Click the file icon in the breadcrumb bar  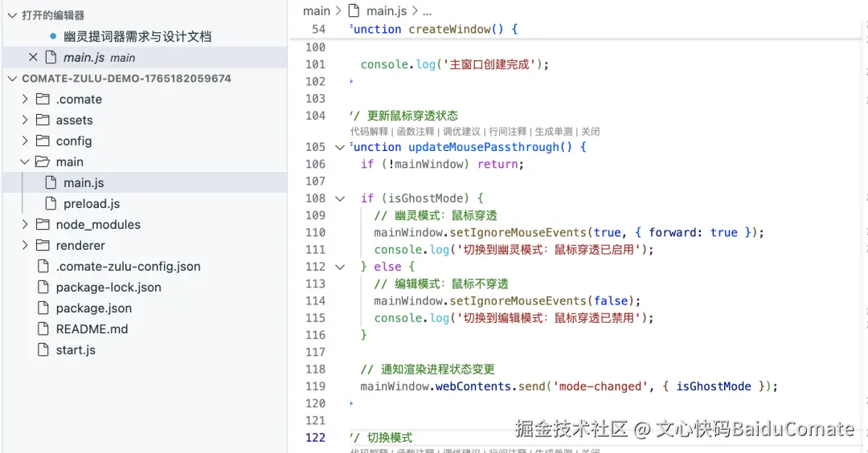coord(354,11)
